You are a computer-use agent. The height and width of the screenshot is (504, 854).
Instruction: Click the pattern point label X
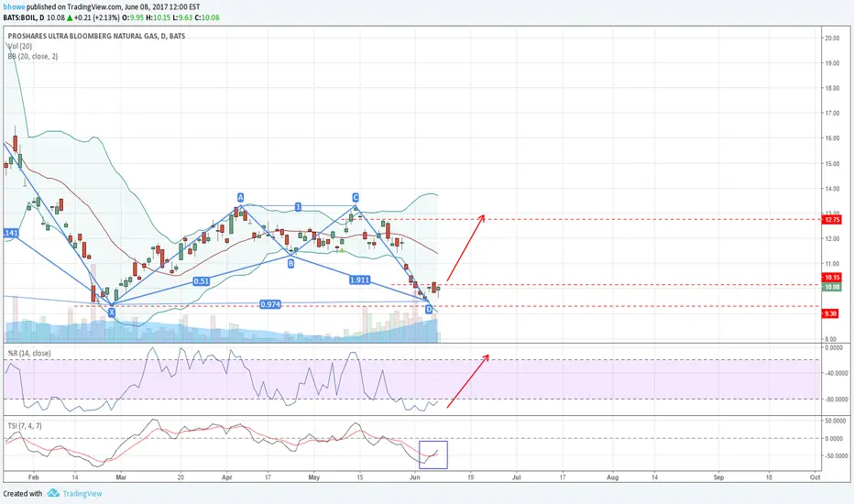pos(112,312)
